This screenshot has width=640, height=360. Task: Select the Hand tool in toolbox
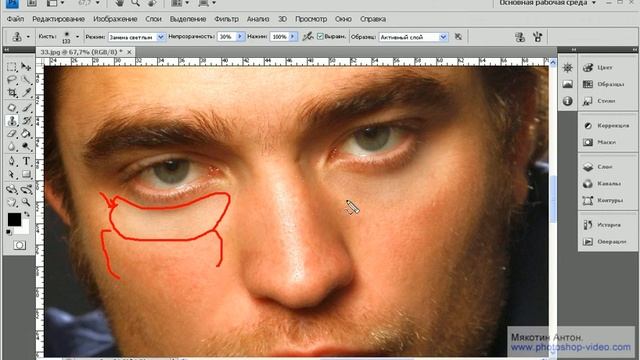12,202
